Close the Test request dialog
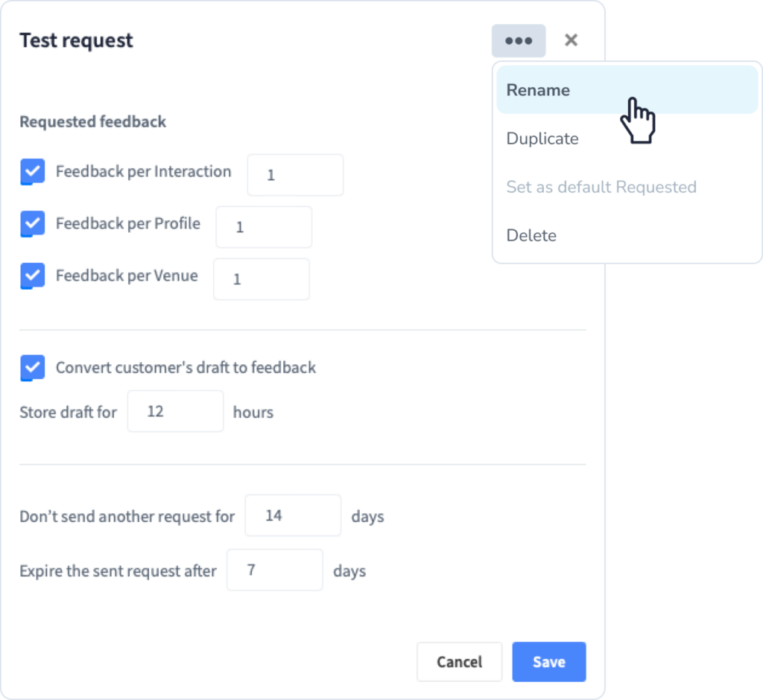763x700 pixels. pos(571,40)
